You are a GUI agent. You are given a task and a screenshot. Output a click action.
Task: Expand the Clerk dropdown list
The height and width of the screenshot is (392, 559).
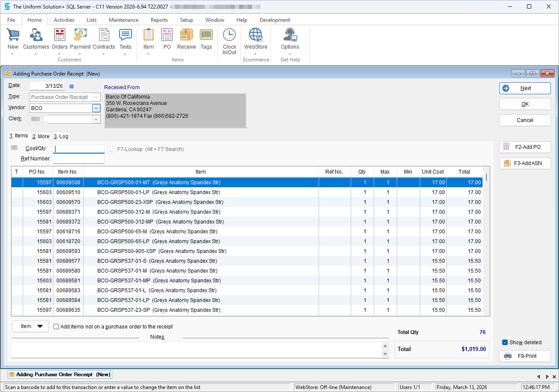coord(96,119)
